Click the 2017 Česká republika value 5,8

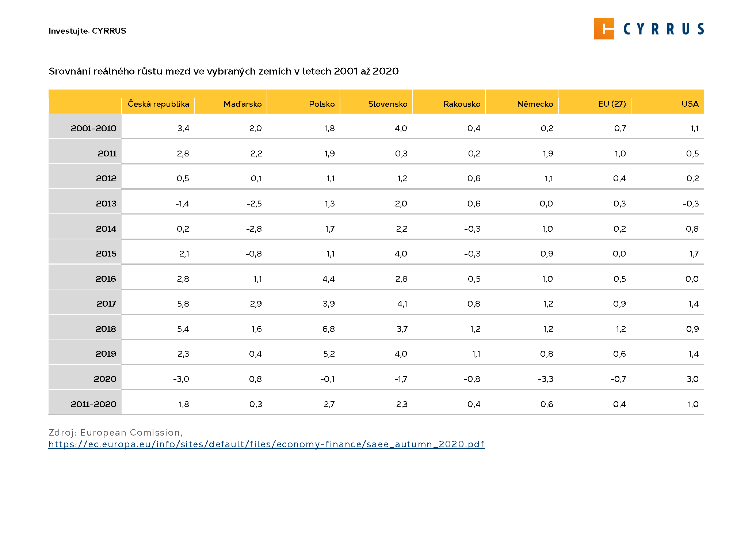point(183,304)
